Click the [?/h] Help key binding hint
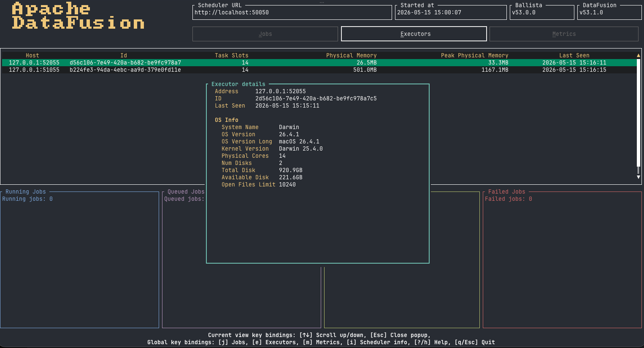Viewport: 644px width, 348px height. (x=431, y=343)
